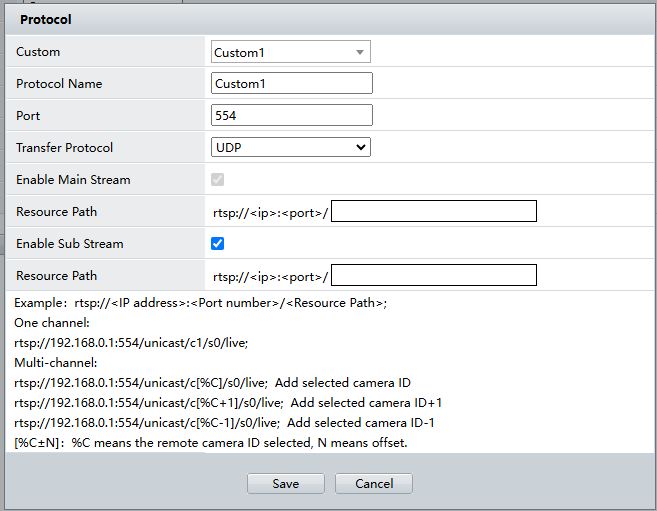Click the Enable Main Stream label
This screenshot has height=511, width=657.
point(73,180)
